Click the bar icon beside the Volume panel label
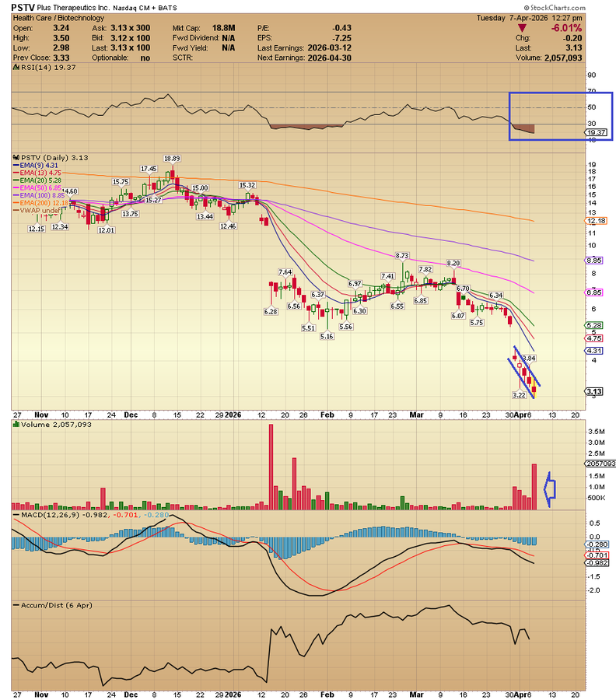 click(x=16, y=425)
